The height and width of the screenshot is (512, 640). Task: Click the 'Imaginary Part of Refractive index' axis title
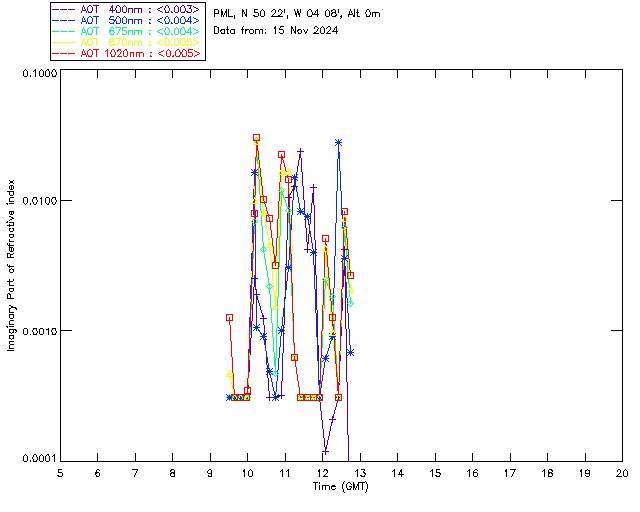click(11, 265)
